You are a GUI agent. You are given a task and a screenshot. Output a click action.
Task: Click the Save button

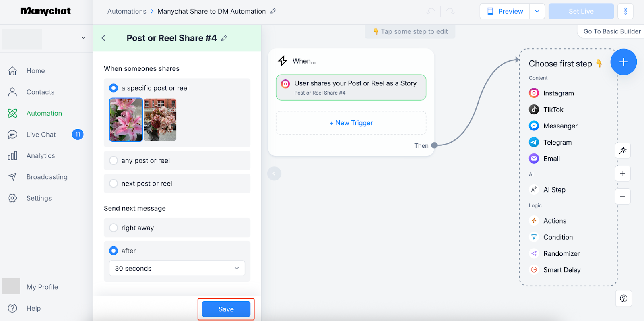click(x=226, y=309)
